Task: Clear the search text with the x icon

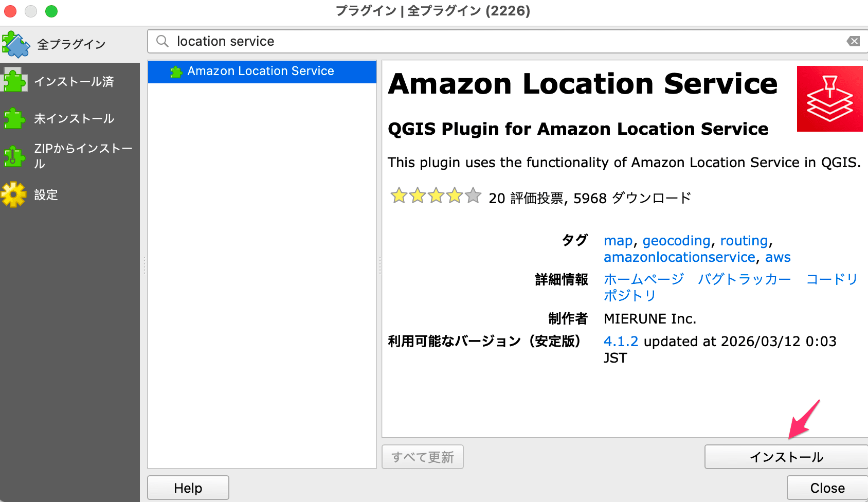Action: (852, 41)
